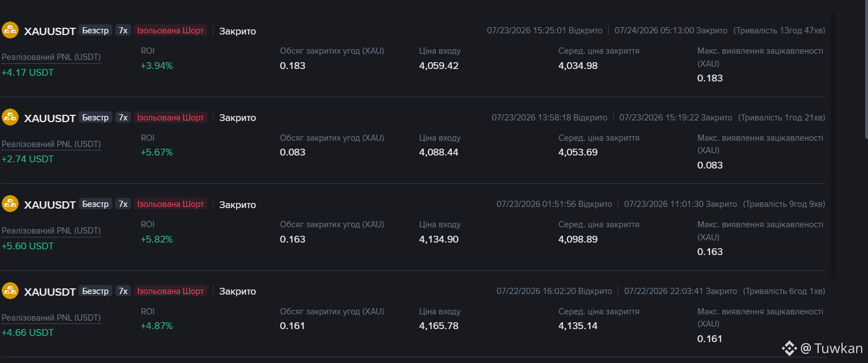Open XAUUSDT pair link in fourth position

click(x=50, y=292)
